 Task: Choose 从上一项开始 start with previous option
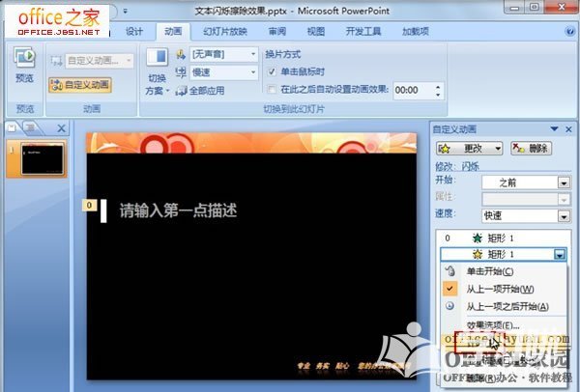[x=499, y=289]
